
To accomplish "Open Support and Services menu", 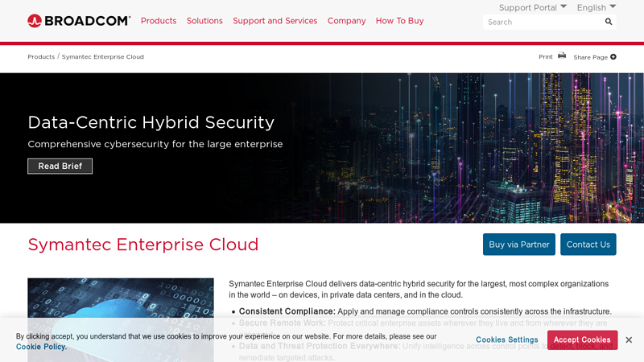I will pyautogui.click(x=275, y=21).
